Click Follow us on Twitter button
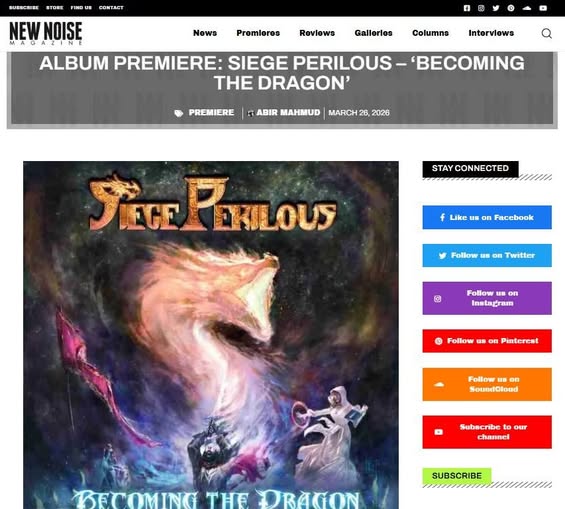The image size is (565, 509). click(x=487, y=255)
